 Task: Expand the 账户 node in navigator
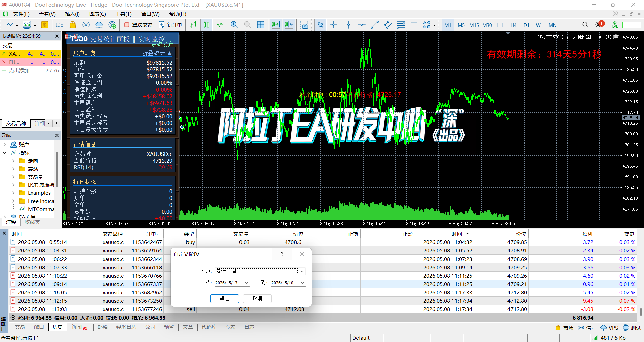5,145
